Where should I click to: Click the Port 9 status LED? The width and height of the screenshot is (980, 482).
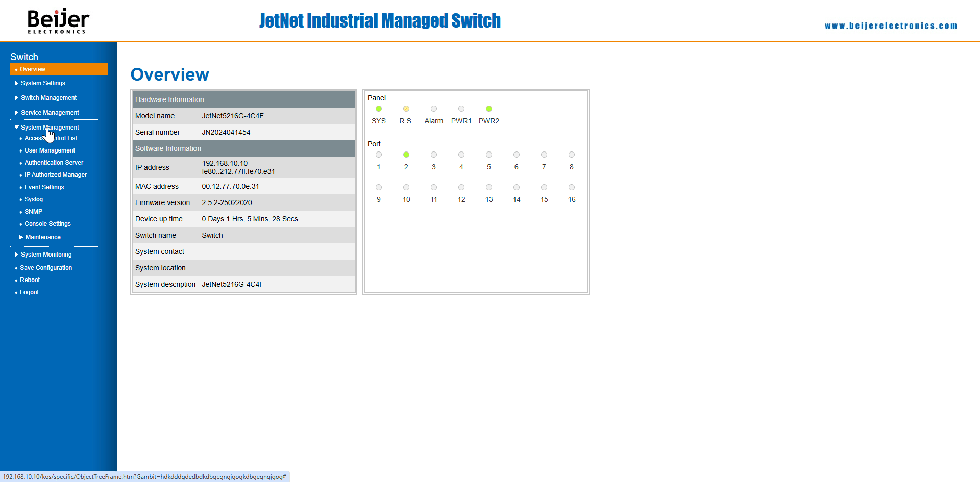(x=379, y=187)
